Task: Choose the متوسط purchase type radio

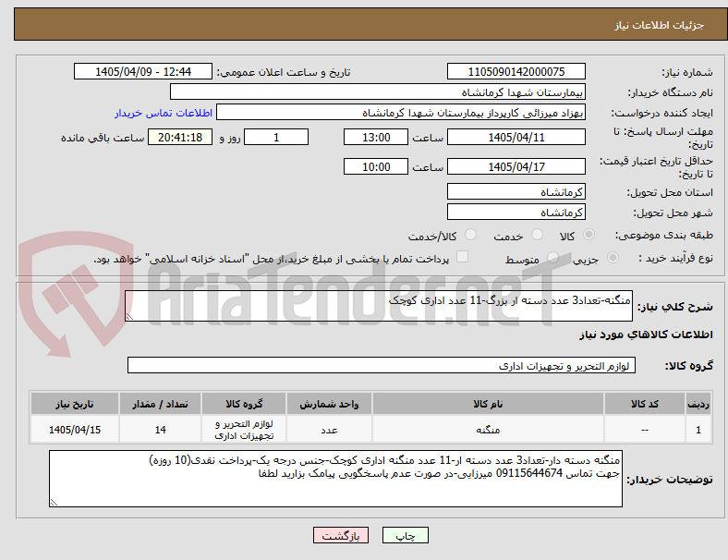Action: pos(552,258)
